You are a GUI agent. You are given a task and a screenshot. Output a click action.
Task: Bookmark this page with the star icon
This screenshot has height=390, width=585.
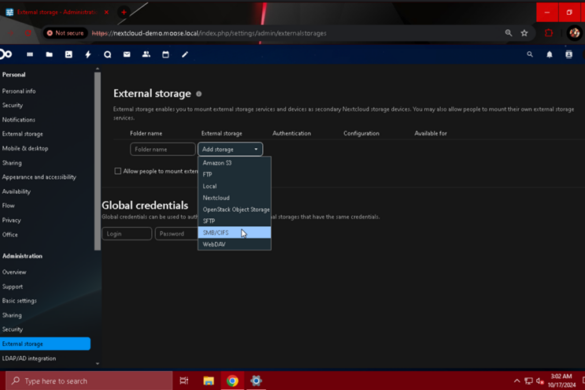524,33
